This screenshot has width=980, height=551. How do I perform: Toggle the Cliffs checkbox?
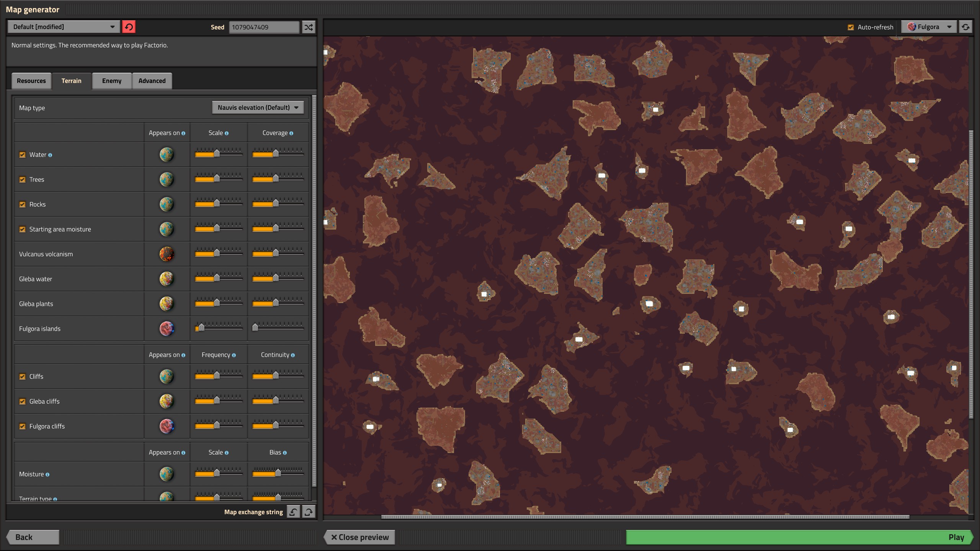point(23,377)
